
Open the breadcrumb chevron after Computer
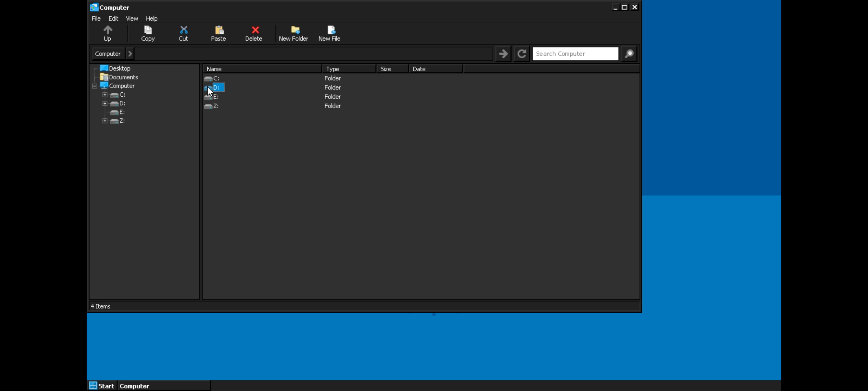[x=130, y=54]
